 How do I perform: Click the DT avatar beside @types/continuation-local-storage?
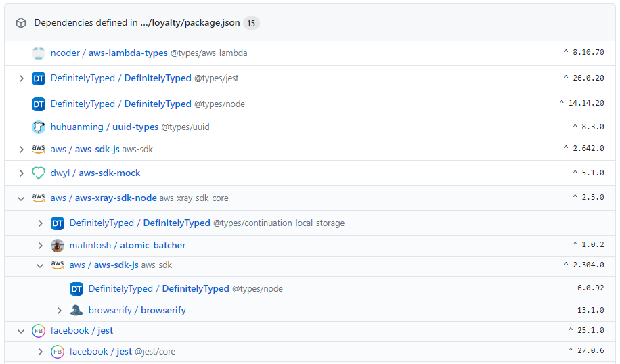[58, 223]
